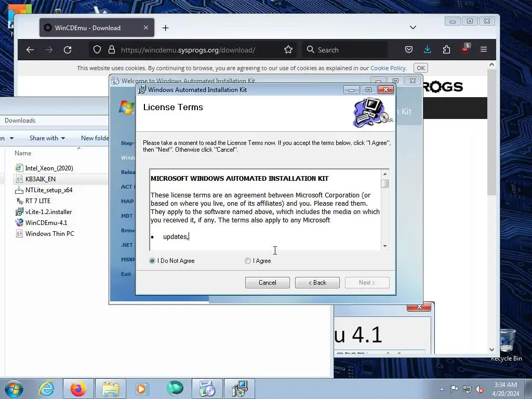Open Save to Pocket icon
The image size is (532, 399).
click(x=409, y=50)
